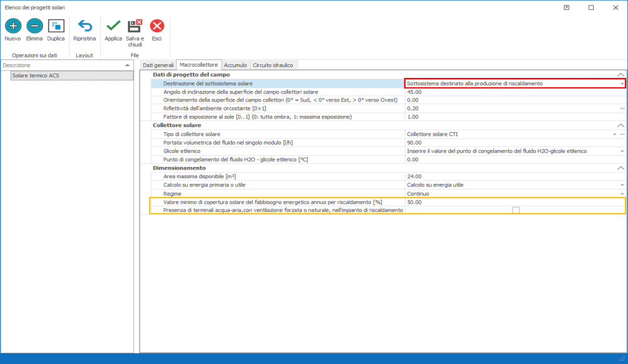Collapse the Dati di progetto del campo section
This screenshot has height=364, width=628.
[621, 75]
